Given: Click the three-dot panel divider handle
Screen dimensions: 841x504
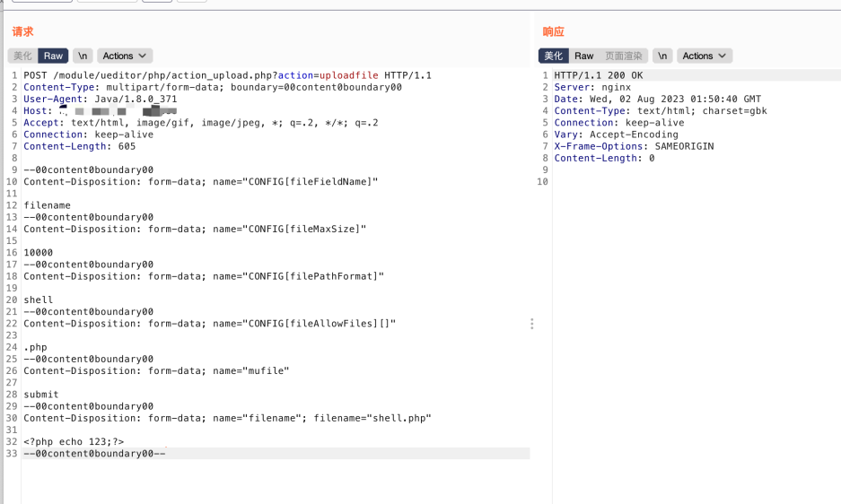Looking at the screenshot, I should pyautogui.click(x=531, y=324).
